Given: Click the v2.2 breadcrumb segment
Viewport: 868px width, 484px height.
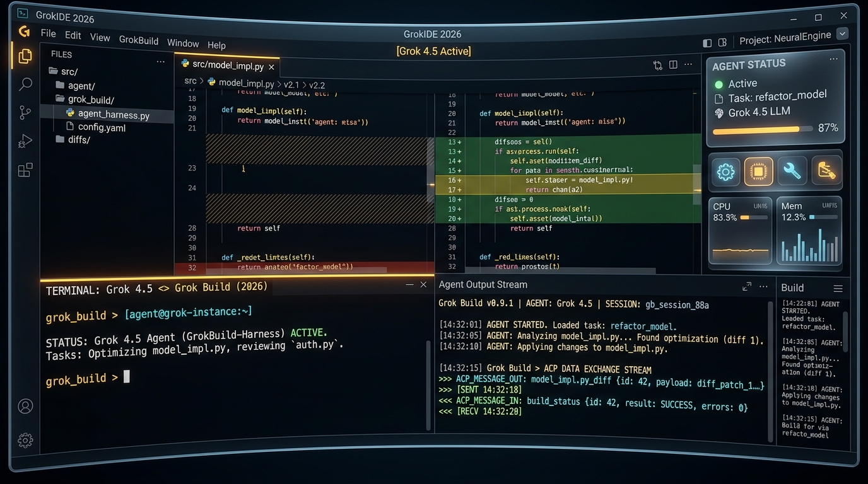Looking at the screenshot, I should pyautogui.click(x=317, y=85).
